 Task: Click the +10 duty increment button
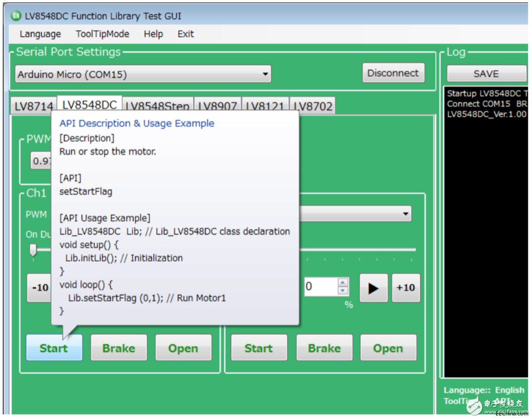click(x=406, y=288)
